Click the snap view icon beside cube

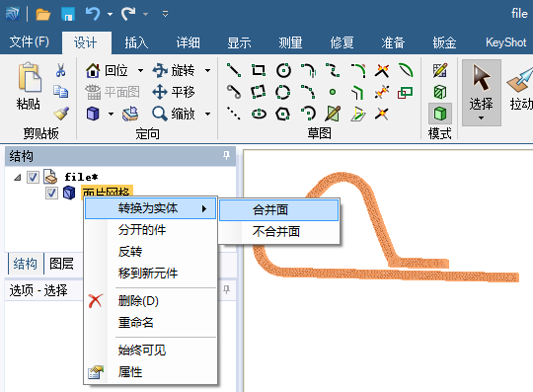[x=130, y=114]
